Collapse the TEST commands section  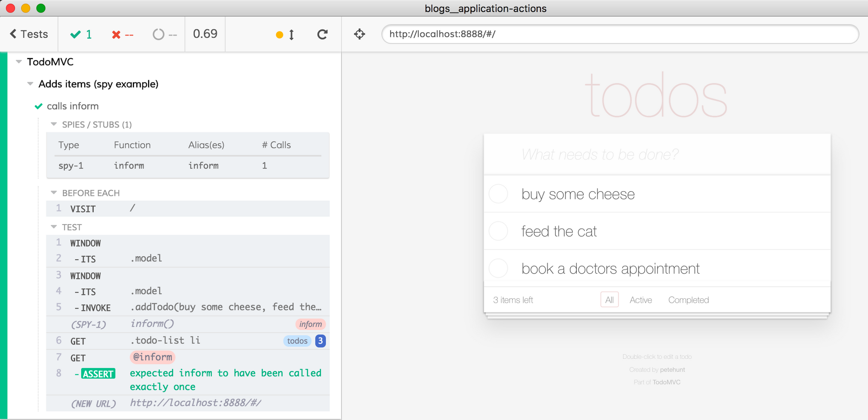[x=54, y=227]
